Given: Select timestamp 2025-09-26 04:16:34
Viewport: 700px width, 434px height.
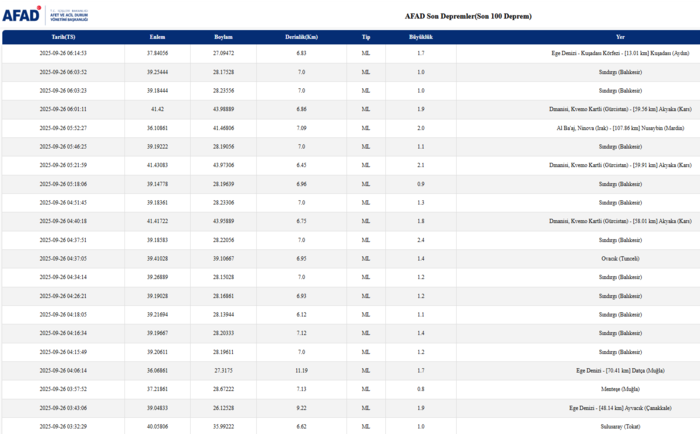Looking at the screenshot, I should 63,333.
